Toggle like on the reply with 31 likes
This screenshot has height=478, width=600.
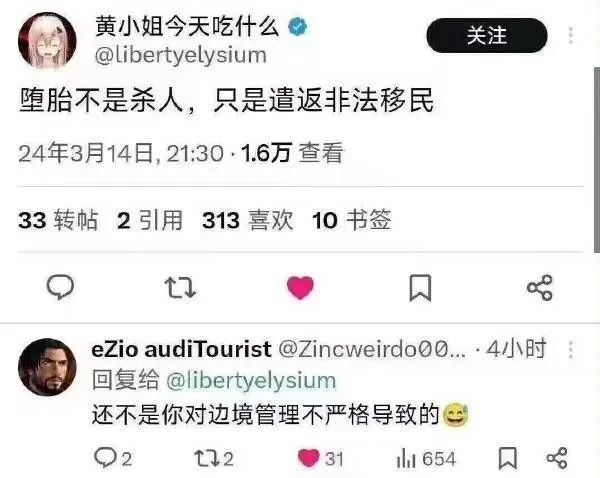coord(320,458)
